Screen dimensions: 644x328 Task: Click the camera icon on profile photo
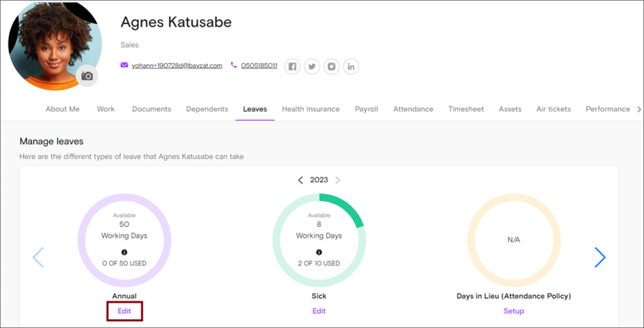87,76
